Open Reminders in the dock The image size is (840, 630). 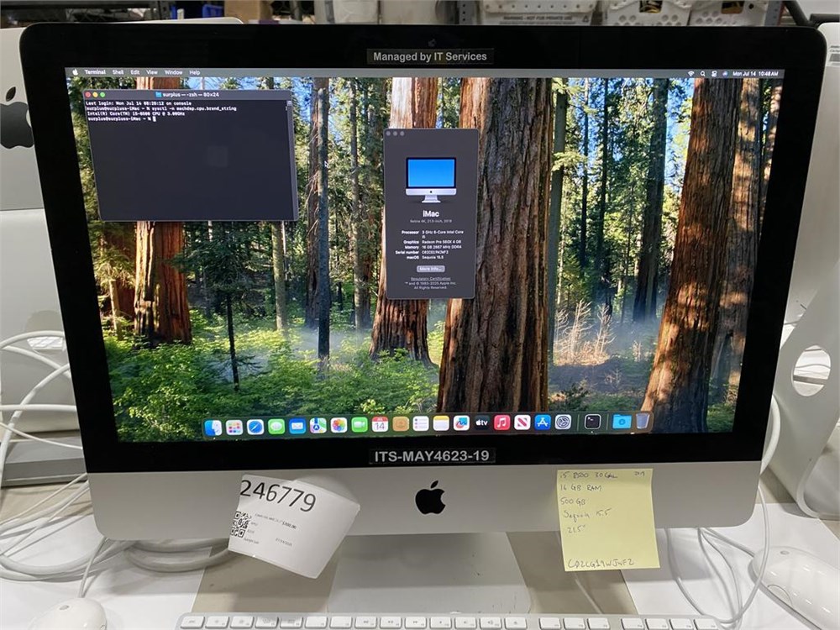pos(421,424)
